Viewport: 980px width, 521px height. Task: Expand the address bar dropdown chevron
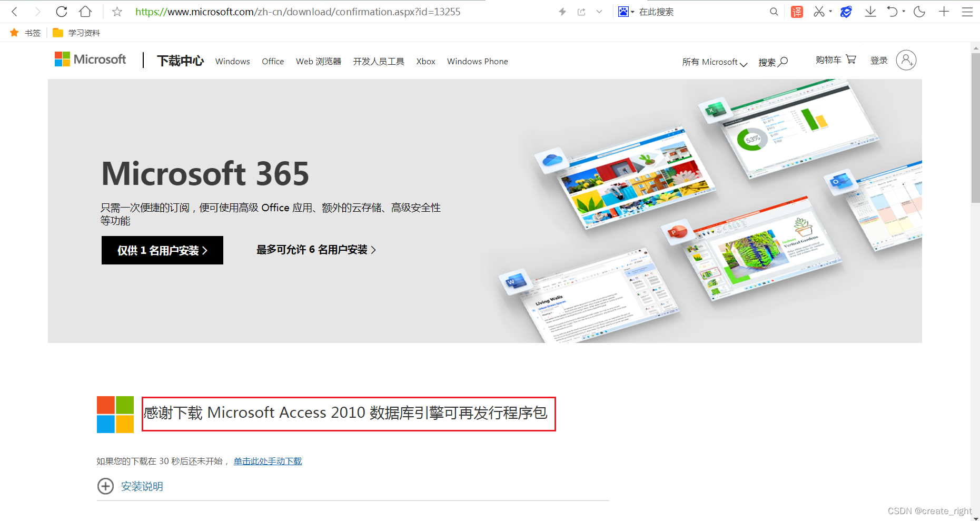pyautogui.click(x=599, y=12)
